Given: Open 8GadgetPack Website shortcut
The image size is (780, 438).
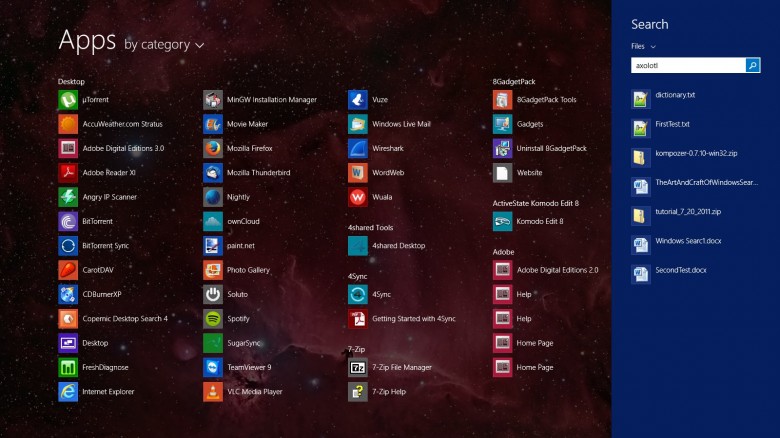Looking at the screenshot, I should [502, 173].
